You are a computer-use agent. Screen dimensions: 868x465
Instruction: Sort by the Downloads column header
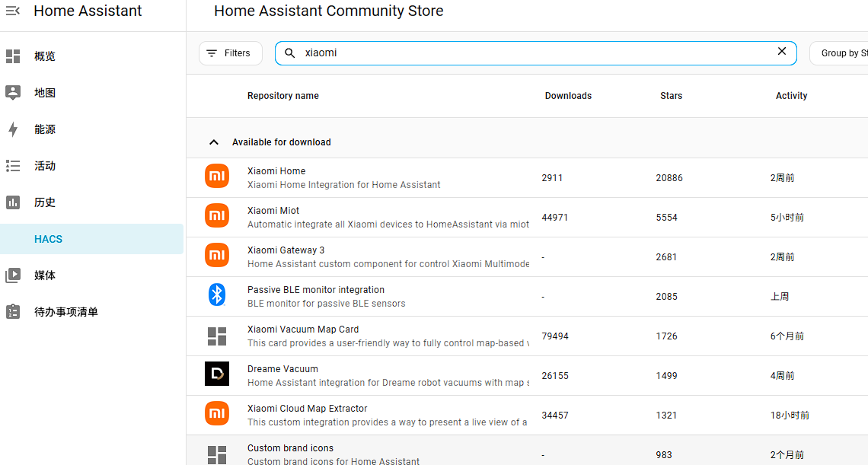click(x=568, y=96)
